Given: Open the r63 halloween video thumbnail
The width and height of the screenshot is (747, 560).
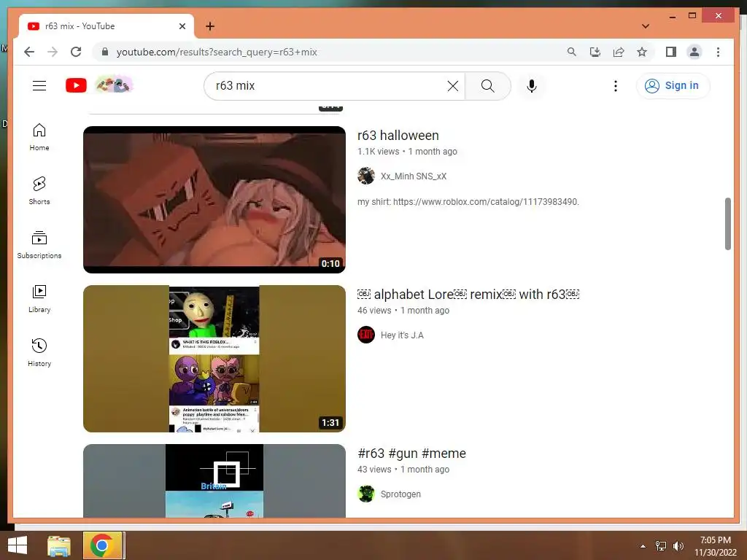Looking at the screenshot, I should click(x=214, y=200).
